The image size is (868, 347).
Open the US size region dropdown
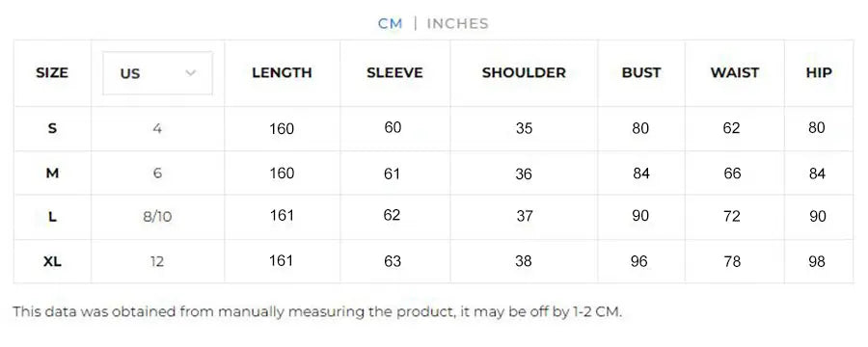pyautogui.click(x=158, y=73)
